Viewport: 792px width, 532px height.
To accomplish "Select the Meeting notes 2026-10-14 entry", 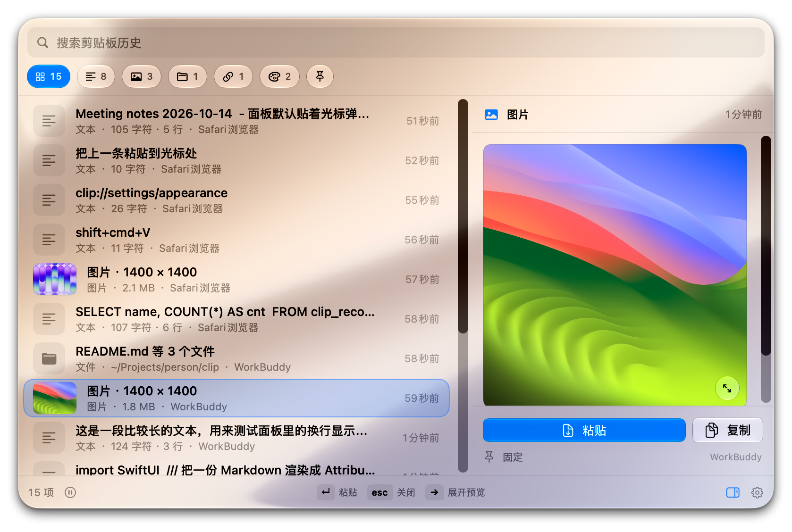I will pos(236,121).
